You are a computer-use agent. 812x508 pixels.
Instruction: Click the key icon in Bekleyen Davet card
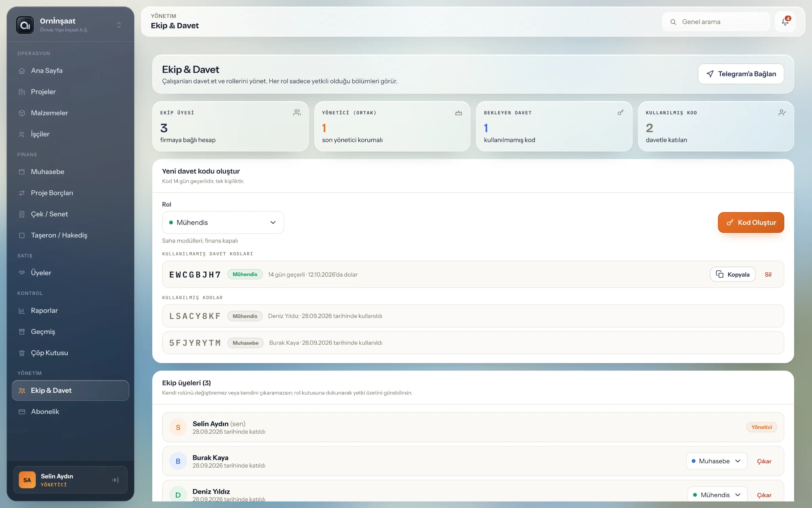(620, 112)
